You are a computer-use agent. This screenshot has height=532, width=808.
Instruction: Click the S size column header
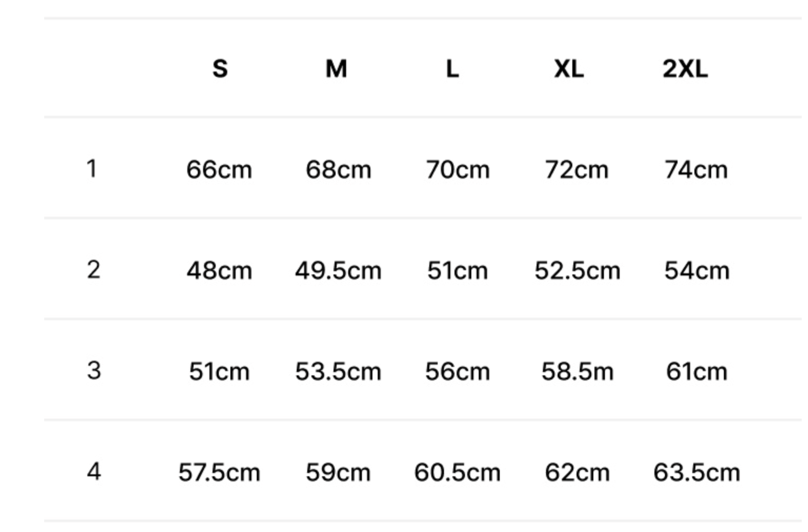click(x=220, y=68)
